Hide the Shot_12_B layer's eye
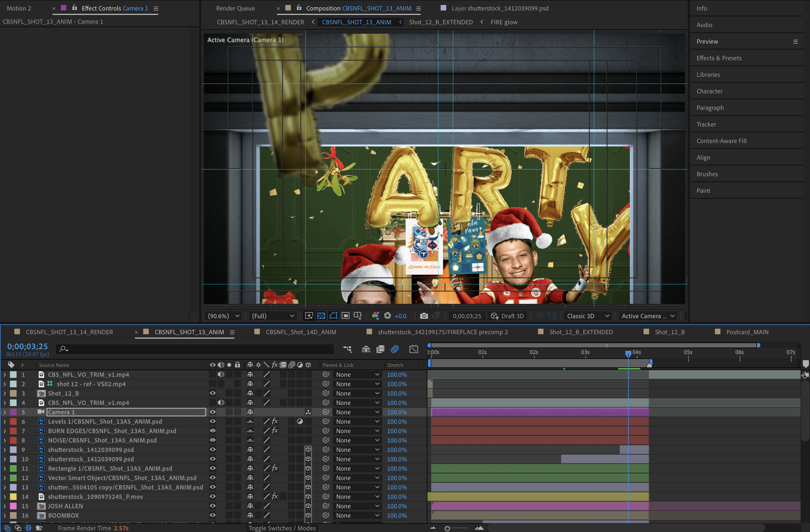Viewport: 810px width, 532px height. pos(212,393)
